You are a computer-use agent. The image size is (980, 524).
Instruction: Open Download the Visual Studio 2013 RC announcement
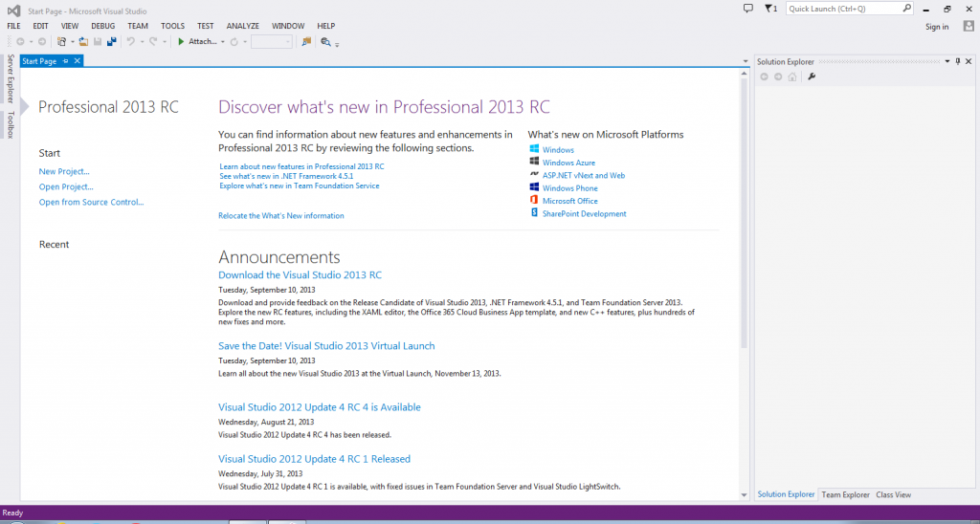(x=300, y=274)
